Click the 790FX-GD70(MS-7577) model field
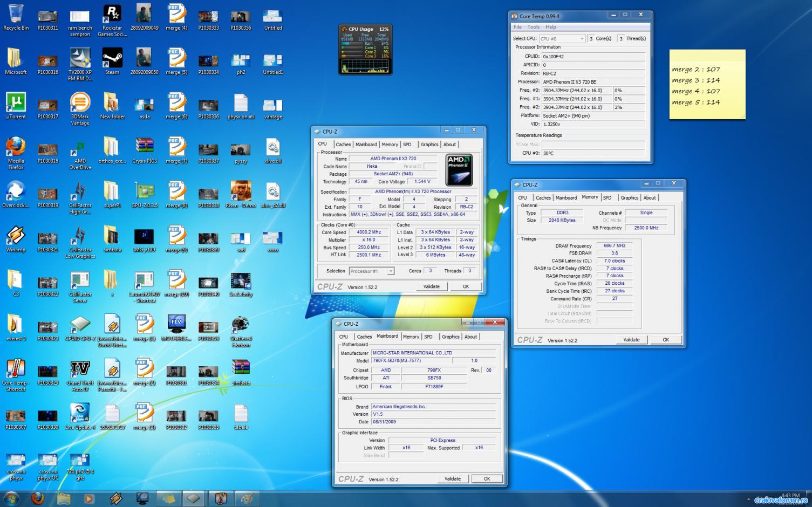 (411, 361)
